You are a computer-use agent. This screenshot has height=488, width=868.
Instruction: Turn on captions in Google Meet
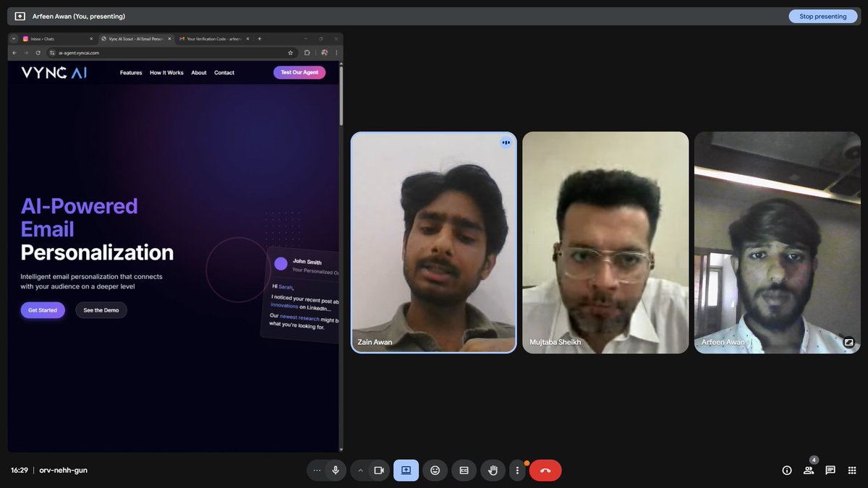463,470
